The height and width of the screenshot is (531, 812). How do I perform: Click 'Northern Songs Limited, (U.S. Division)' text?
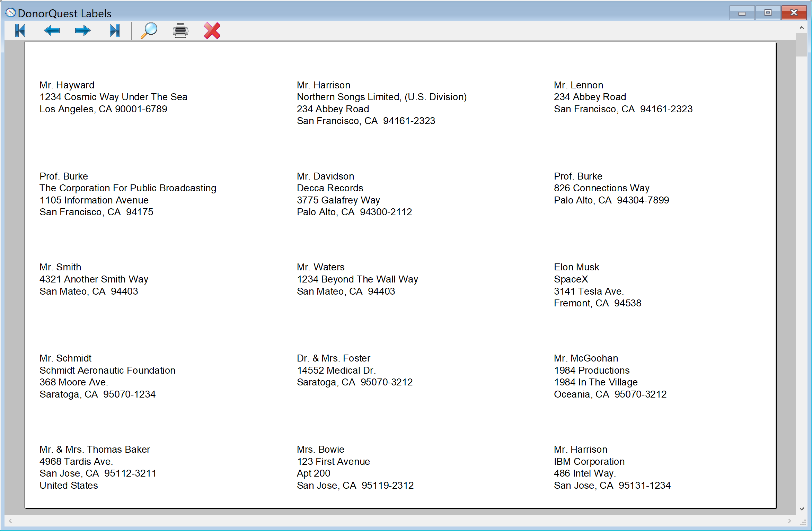coord(382,97)
